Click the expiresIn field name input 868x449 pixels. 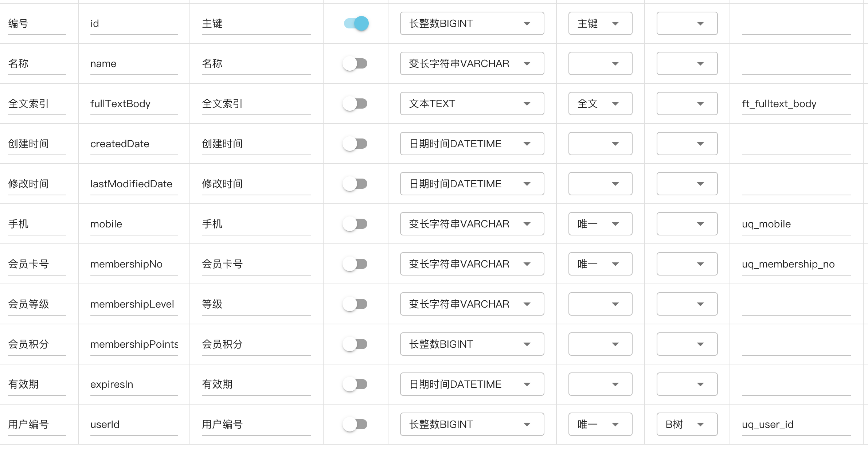133,384
